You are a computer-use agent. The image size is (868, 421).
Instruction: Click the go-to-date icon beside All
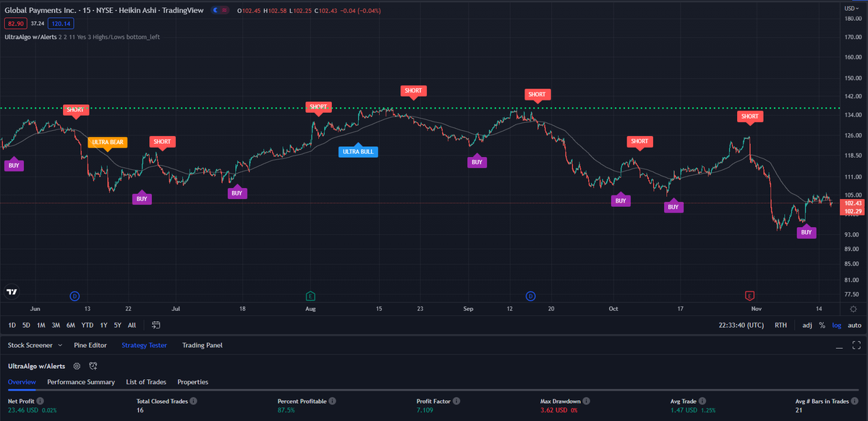pyautogui.click(x=155, y=326)
